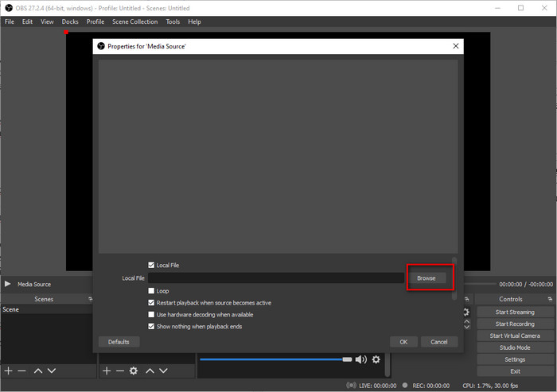Click 'CPU: 1.7%, 30.00 fps' status text

490,386
